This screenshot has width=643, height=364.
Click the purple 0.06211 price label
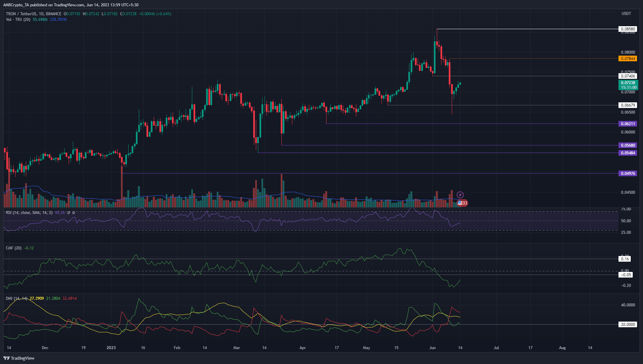(628, 124)
